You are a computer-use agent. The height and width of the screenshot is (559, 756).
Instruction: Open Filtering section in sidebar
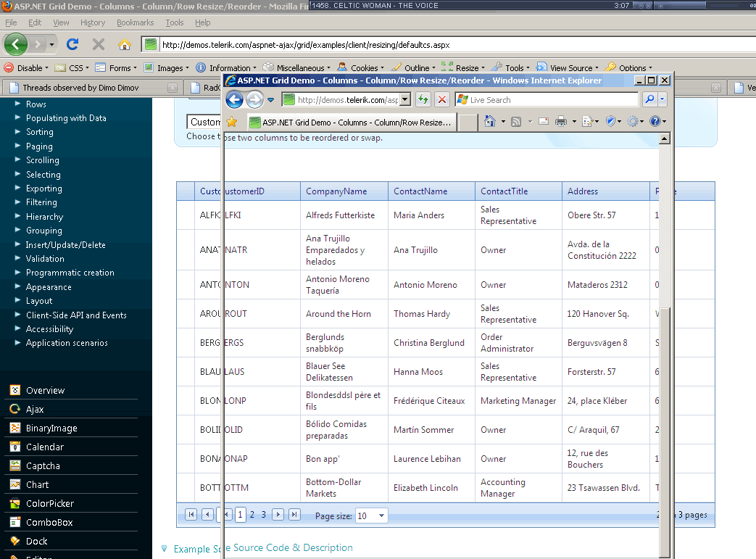tap(41, 202)
